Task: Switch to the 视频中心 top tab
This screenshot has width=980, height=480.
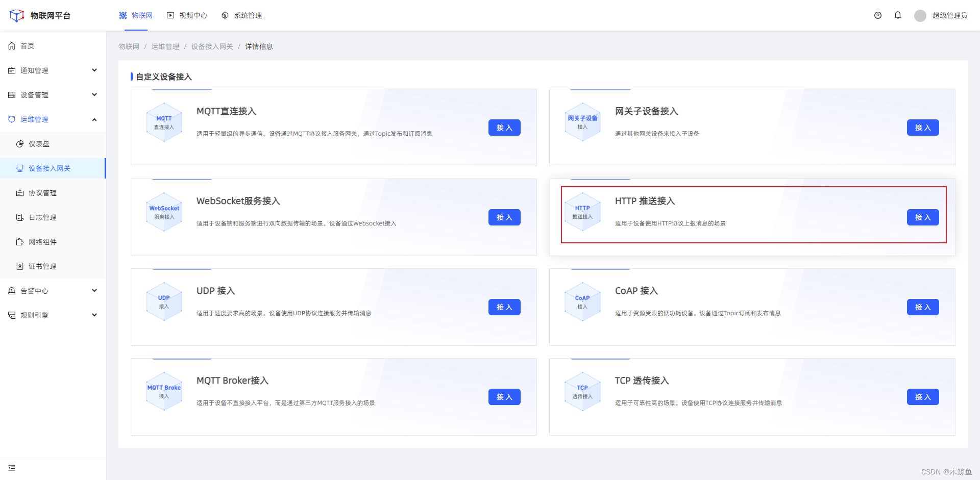Action: 187,15
